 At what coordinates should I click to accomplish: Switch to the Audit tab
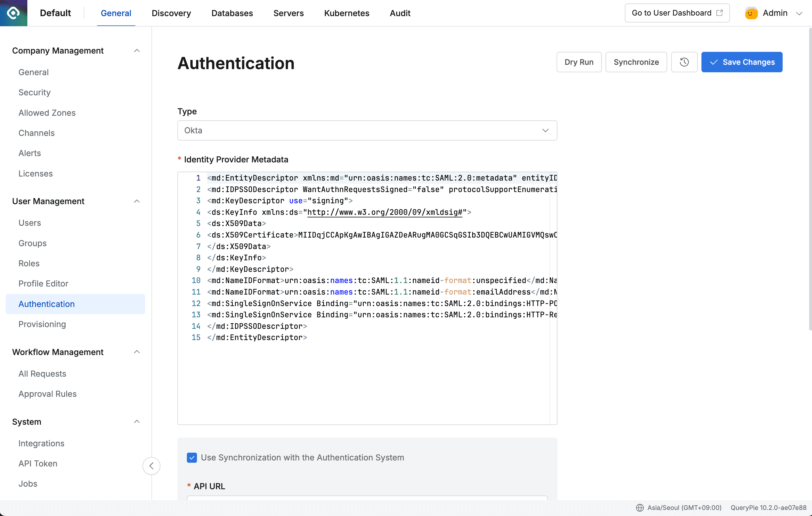click(400, 13)
